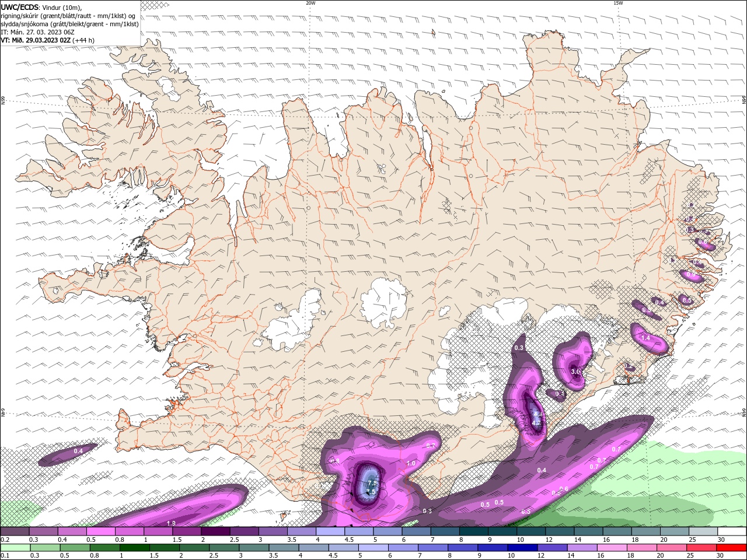Click the darkest green legend swatch labeled 1
747x560 pixels.
pyautogui.click(x=135, y=548)
